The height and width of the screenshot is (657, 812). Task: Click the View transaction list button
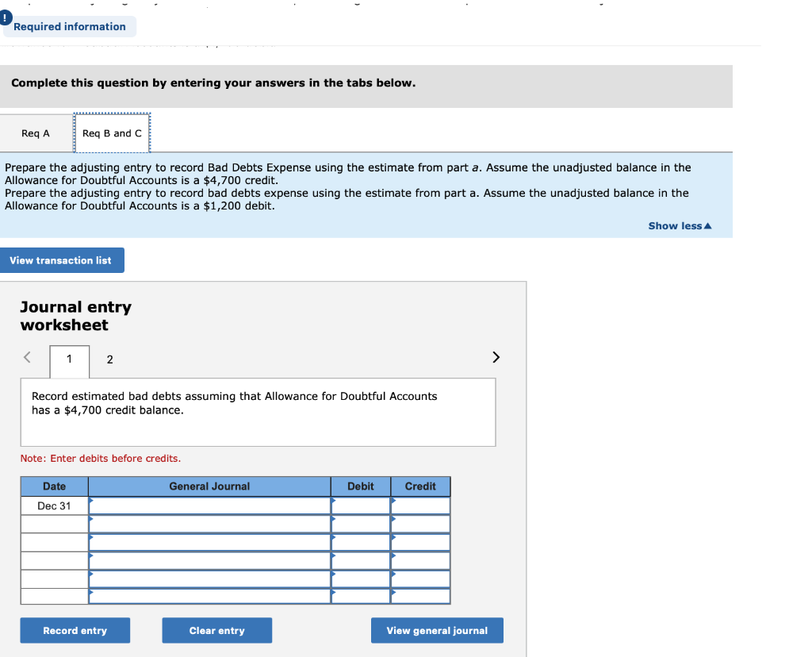(x=62, y=259)
